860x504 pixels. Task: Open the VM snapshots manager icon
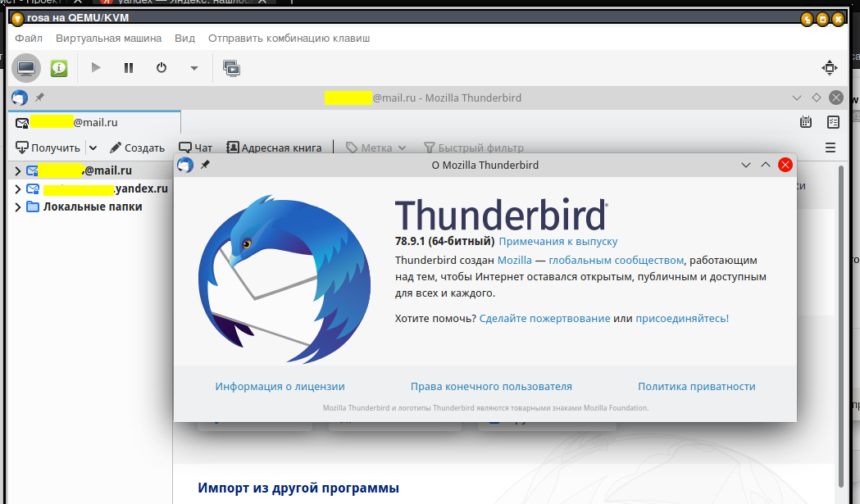(x=231, y=68)
